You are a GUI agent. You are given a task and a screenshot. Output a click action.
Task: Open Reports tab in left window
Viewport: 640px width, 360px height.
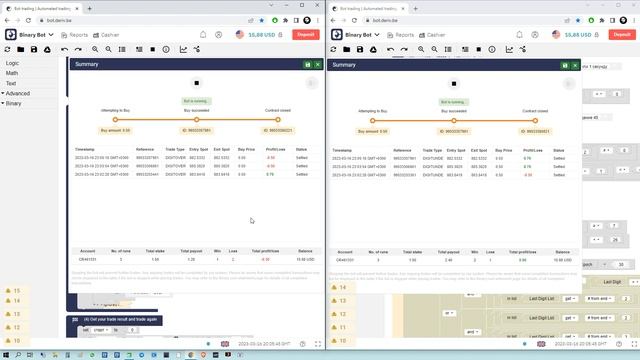tap(75, 35)
